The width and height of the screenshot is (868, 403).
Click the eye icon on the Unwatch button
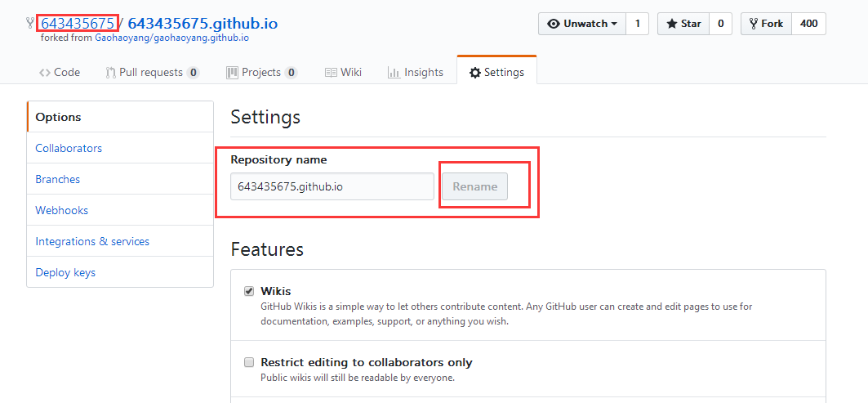[x=554, y=24]
